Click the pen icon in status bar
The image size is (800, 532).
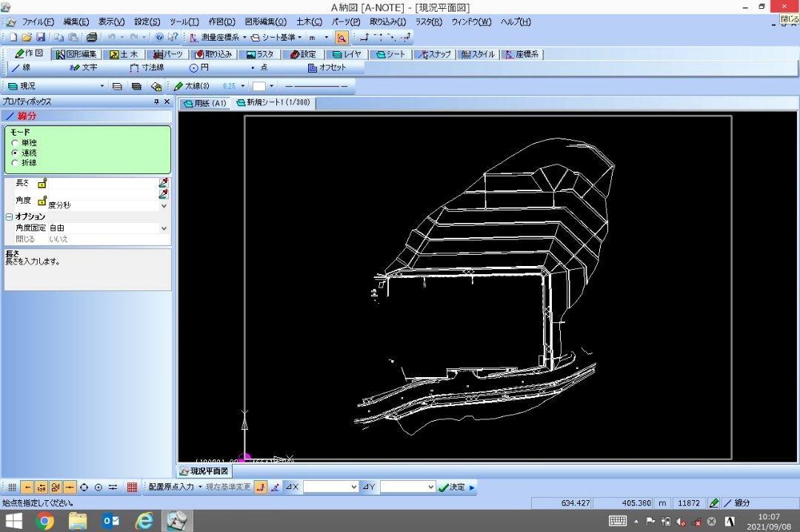714,503
